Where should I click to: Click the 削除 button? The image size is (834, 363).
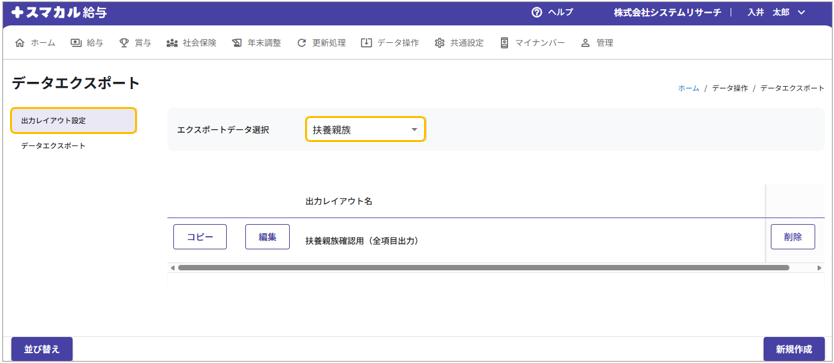pos(793,237)
